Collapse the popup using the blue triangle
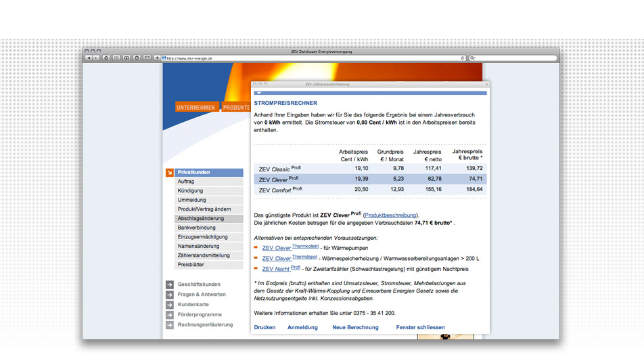Image resolution: width=644 pixels, height=359 pixels. (x=258, y=92)
